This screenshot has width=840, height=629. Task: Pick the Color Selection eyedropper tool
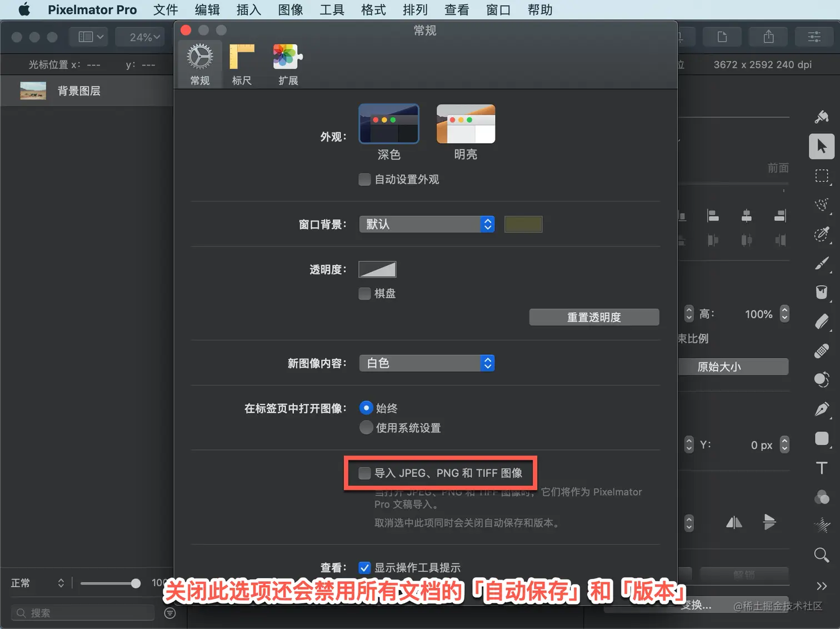point(822,234)
